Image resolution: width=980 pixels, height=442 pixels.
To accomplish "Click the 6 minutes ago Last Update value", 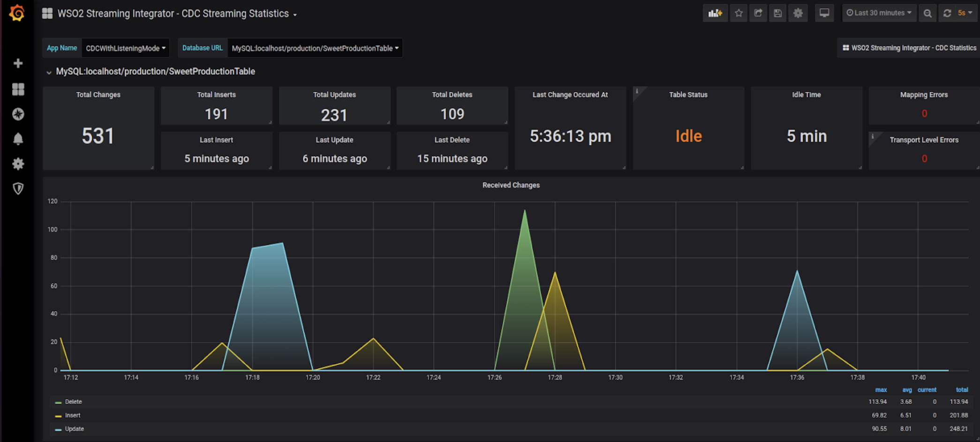I will (x=335, y=159).
